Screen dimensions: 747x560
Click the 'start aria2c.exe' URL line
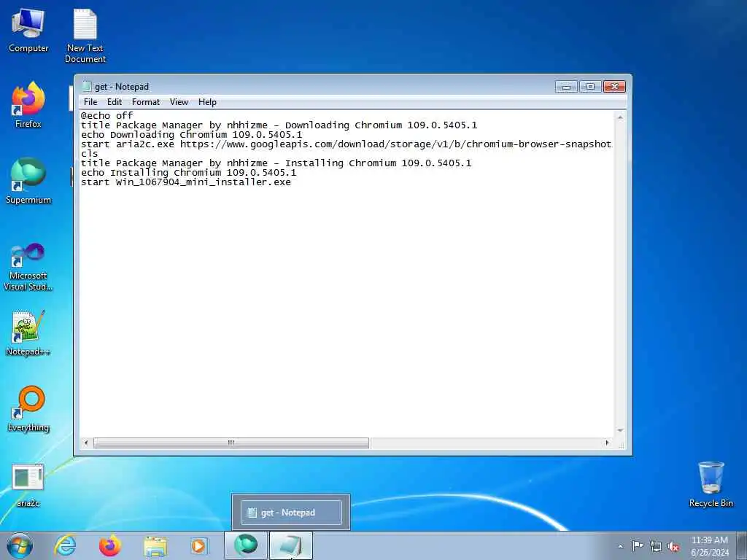[x=346, y=144]
